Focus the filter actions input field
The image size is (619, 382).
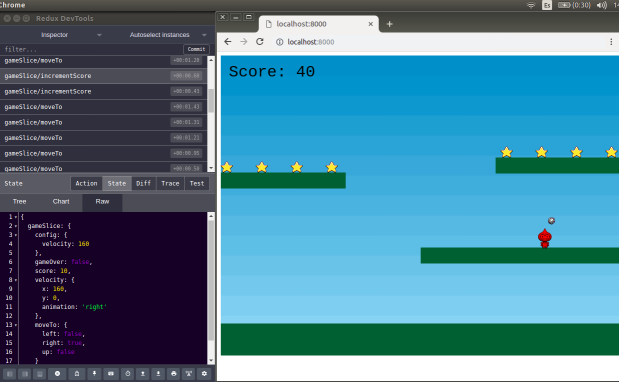[92, 49]
